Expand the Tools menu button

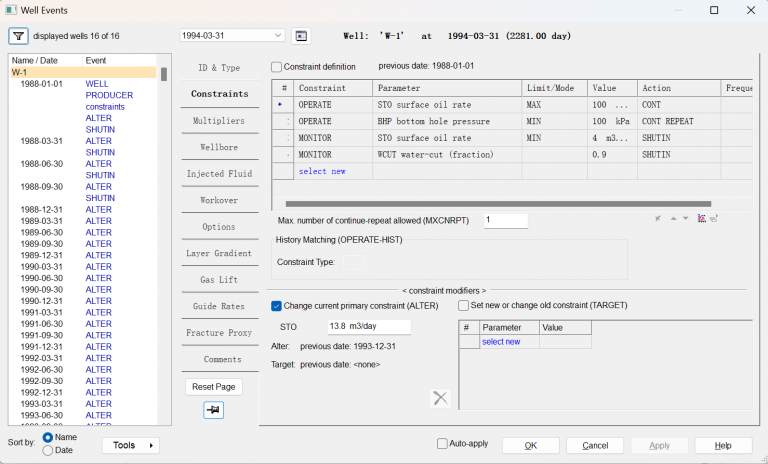(130, 445)
